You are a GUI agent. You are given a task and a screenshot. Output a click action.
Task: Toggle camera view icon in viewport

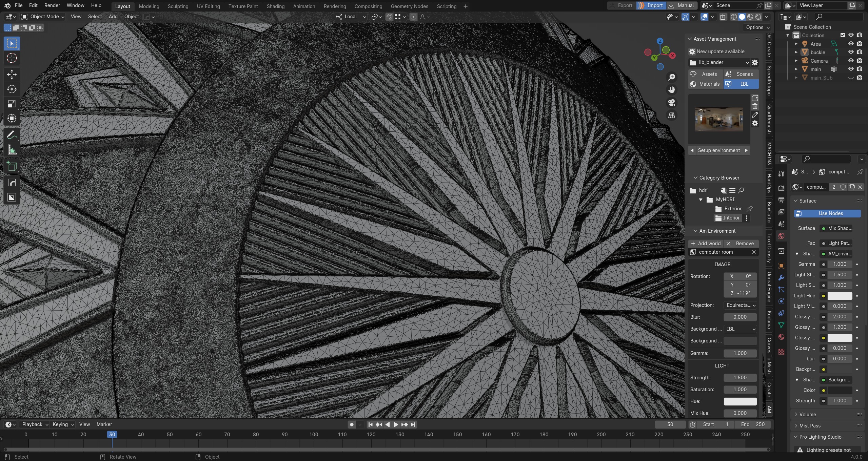click(671, 103)
